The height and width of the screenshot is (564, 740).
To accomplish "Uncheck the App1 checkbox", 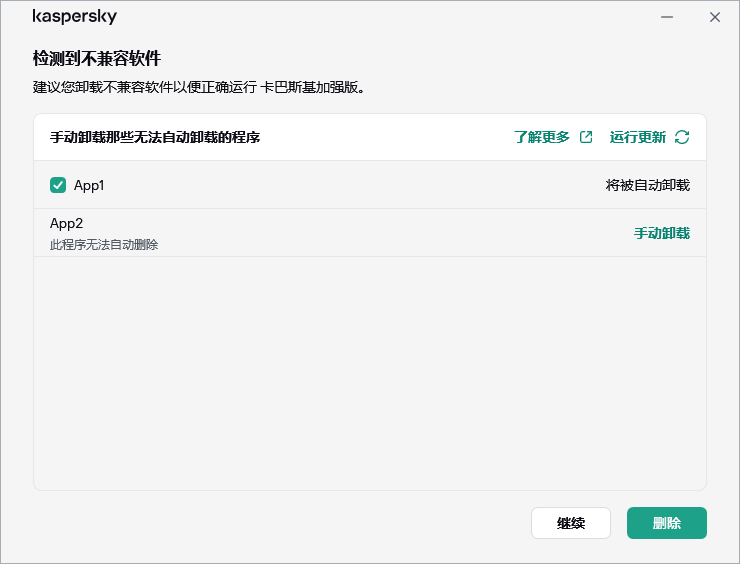I will coord(58,185).
